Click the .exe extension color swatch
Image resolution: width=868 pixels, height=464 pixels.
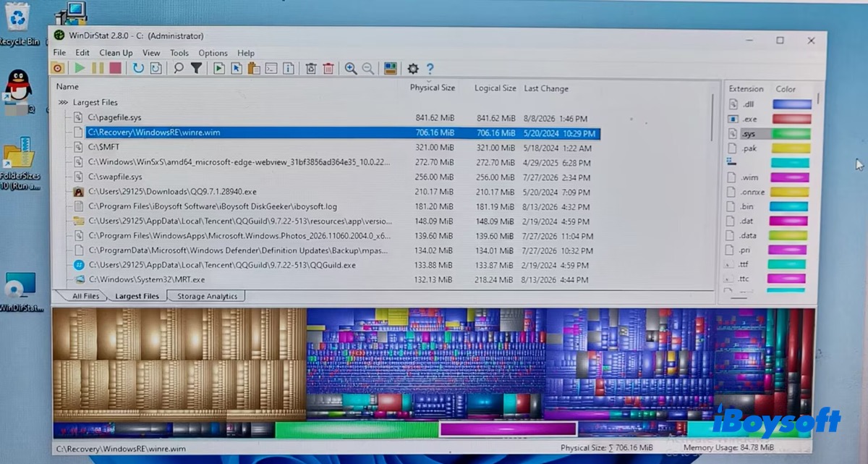pos(792,119)
